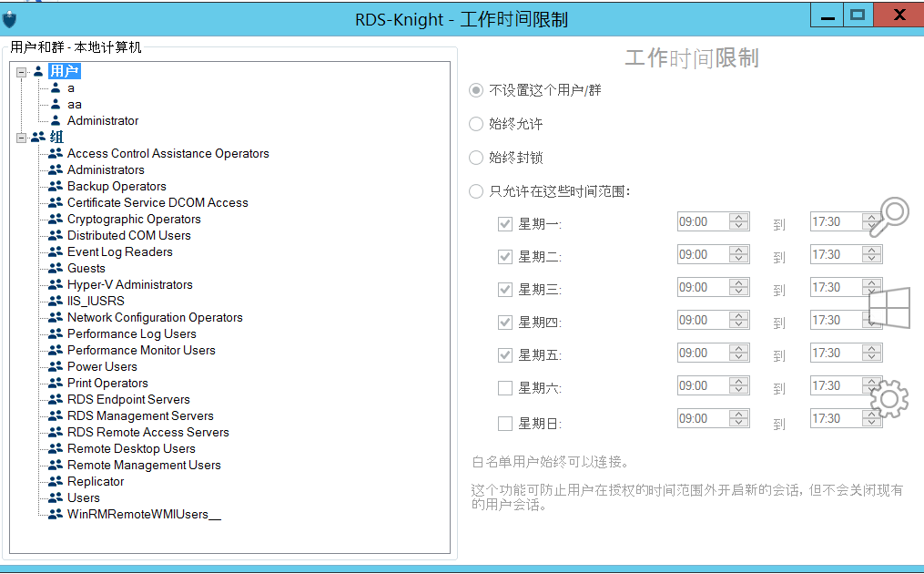This screenshot has height=574, width=924.
Task: Select the 不设置这个用户/群 radio option
Action: (x=475, y=90)
